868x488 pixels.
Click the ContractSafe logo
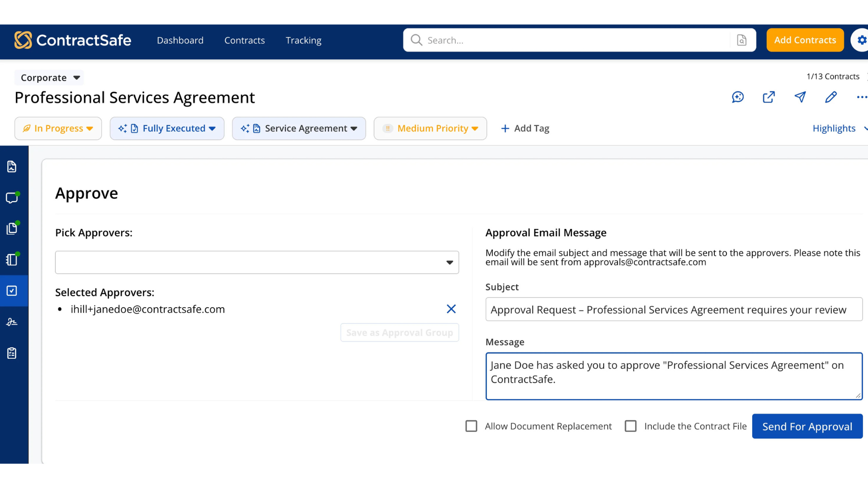73,40
